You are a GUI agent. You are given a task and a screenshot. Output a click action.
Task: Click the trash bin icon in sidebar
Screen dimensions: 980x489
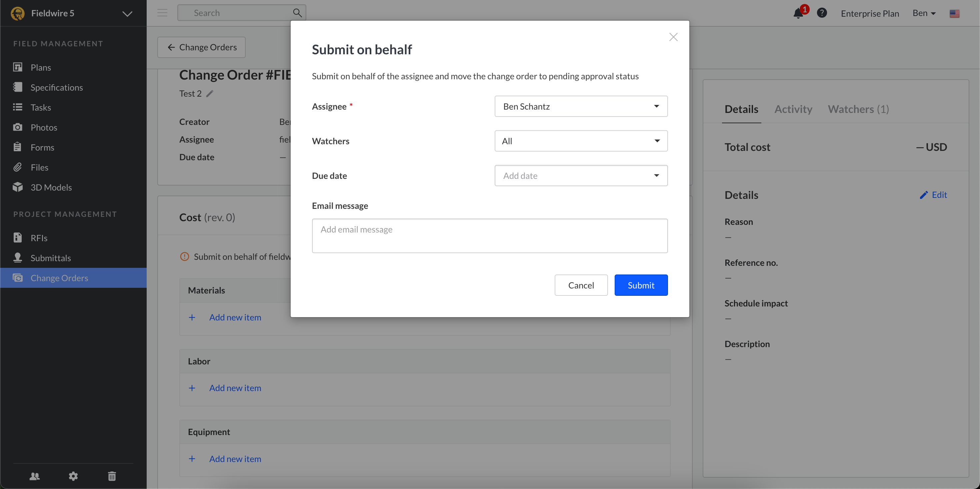click(x=112, y=476)
